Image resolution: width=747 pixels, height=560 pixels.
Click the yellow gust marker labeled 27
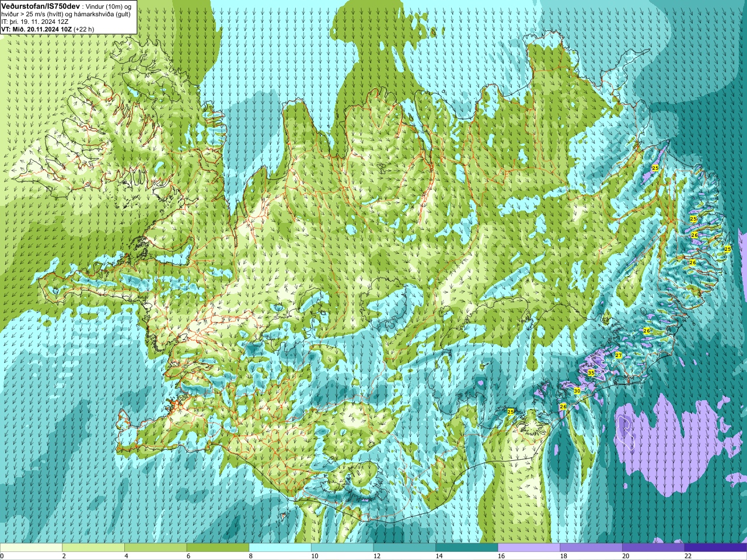click(x=618, y=355)
